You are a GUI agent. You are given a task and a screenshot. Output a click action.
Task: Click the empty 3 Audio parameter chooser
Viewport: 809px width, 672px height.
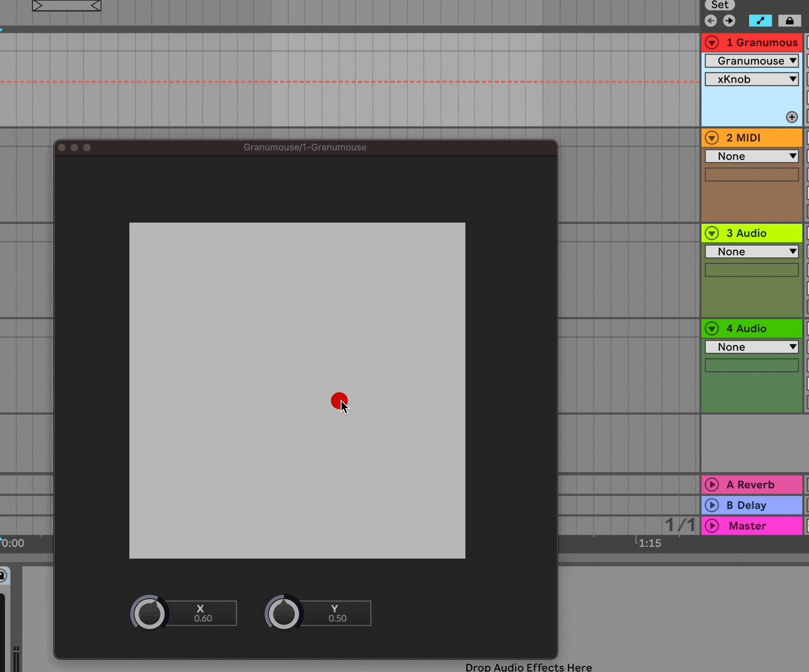click(751, 270)
